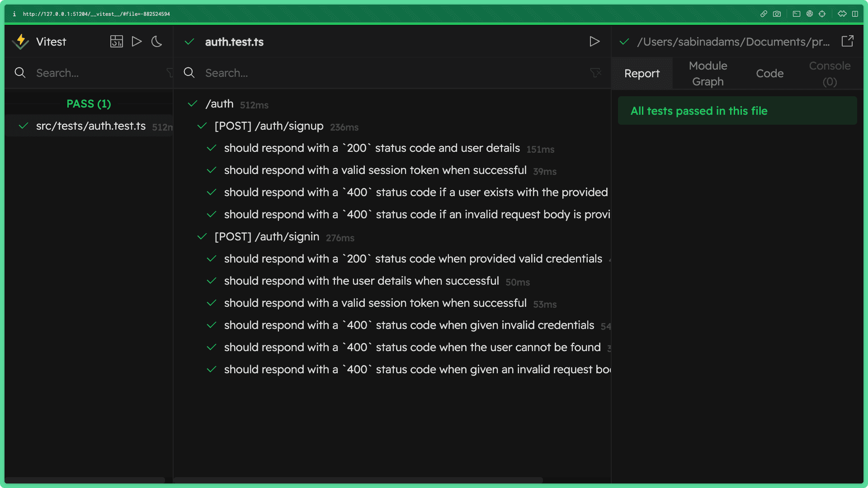Clear filters using the crossed filter icon
The width and height of the screenshot is (868, 488).
pos(595,73)
